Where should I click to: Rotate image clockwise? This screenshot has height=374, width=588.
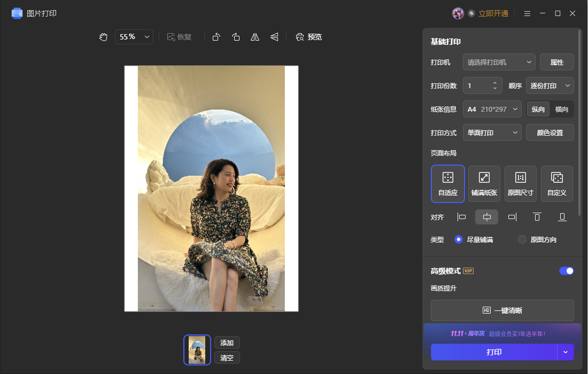coord(236,37)
